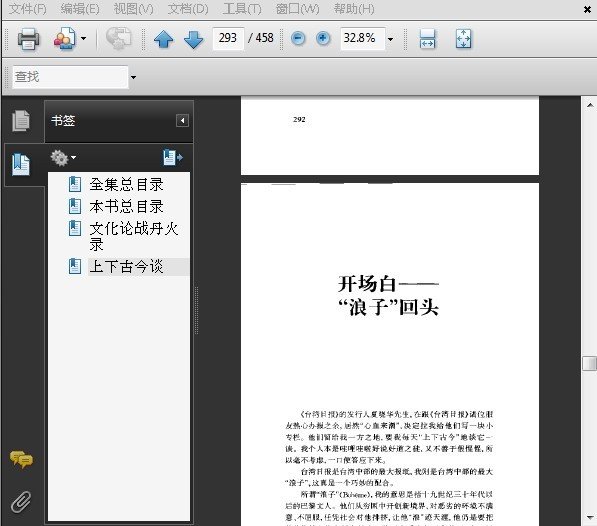Click the “浪子”回头 title line
The width and height of the screenshot is (597, 526).
tap(388, 307)
